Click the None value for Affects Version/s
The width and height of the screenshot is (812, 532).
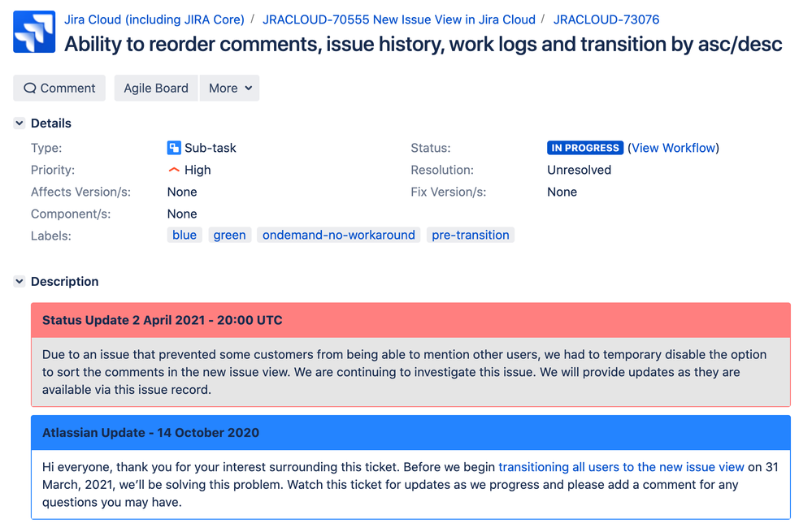[x=182, y=192]
